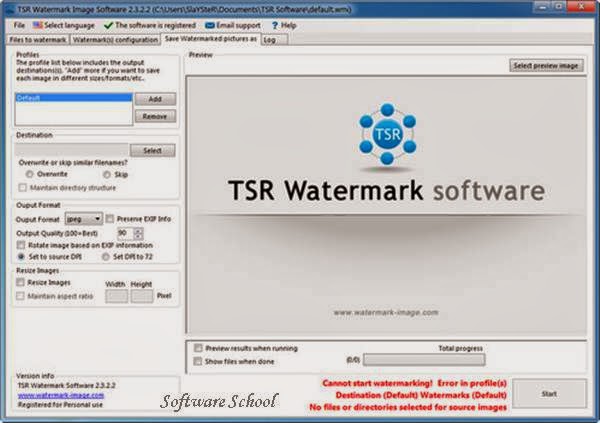Click 'TSR Watermark Software 2.3.2.2' version text
Viewport: 600px width, 423px height.
pyautogui.click(x=67, y=385)
